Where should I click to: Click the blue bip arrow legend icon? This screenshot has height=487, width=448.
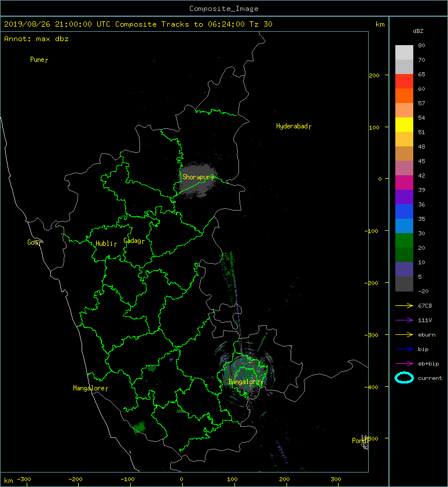click(404, 349)
